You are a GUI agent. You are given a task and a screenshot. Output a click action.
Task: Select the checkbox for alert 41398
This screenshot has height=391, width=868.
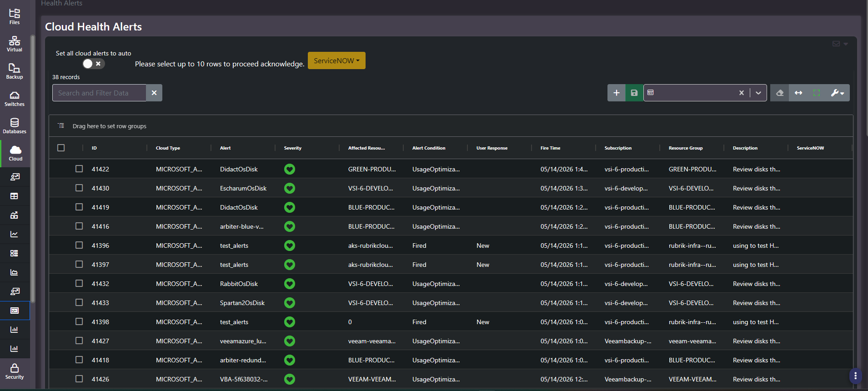point(79,321)
